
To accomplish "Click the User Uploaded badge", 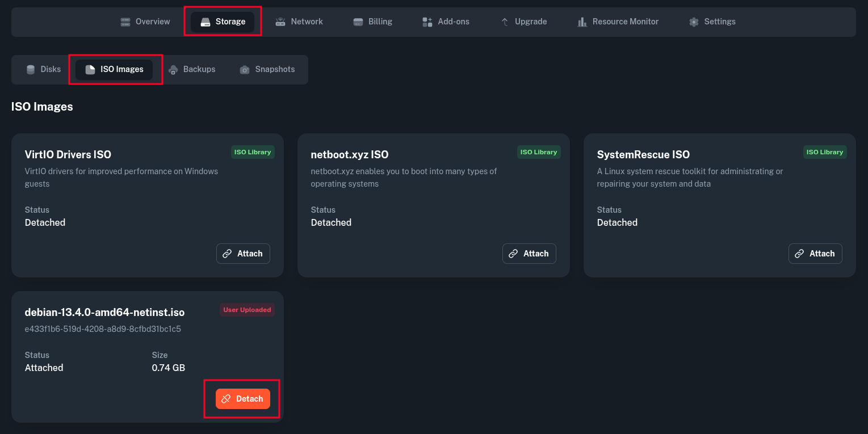I will [247, 310].
